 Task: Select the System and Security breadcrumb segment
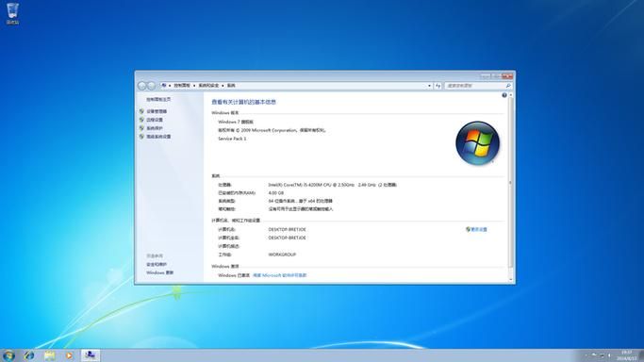[208, 86]
